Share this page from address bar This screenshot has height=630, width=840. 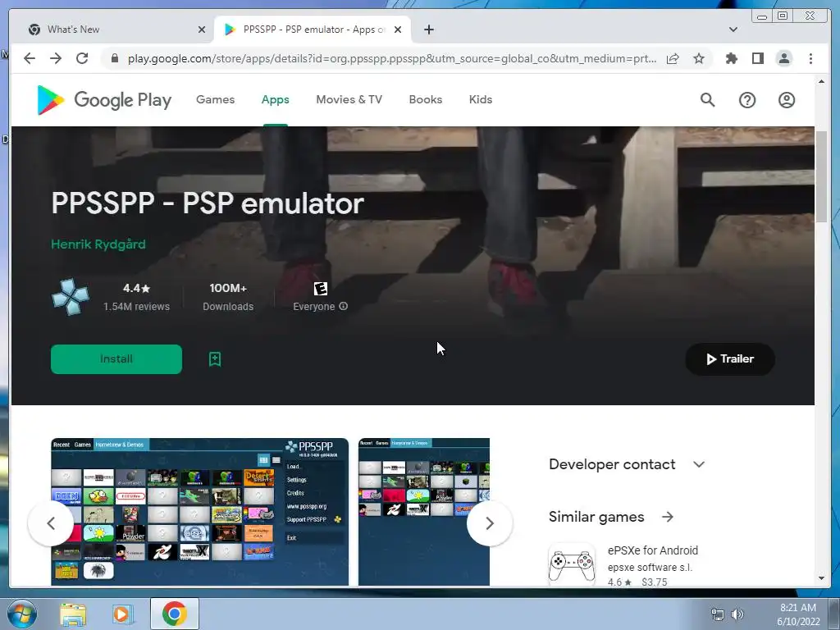(673, 58)
